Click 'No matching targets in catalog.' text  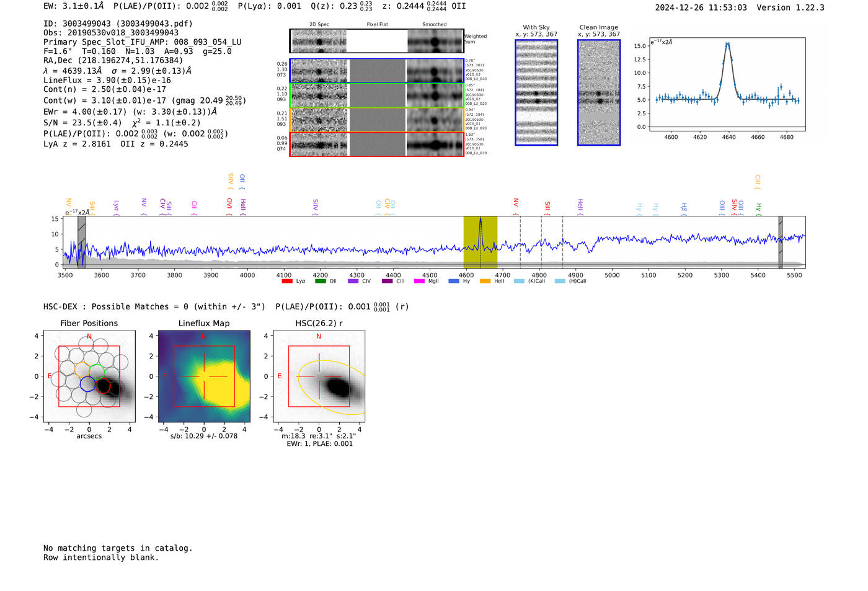point(118,548)
